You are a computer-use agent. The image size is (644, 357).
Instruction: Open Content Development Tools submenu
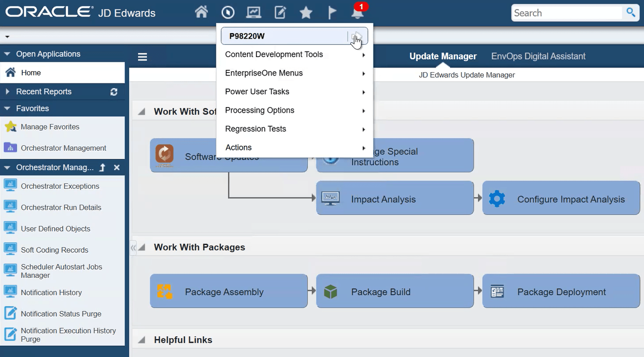295,55
